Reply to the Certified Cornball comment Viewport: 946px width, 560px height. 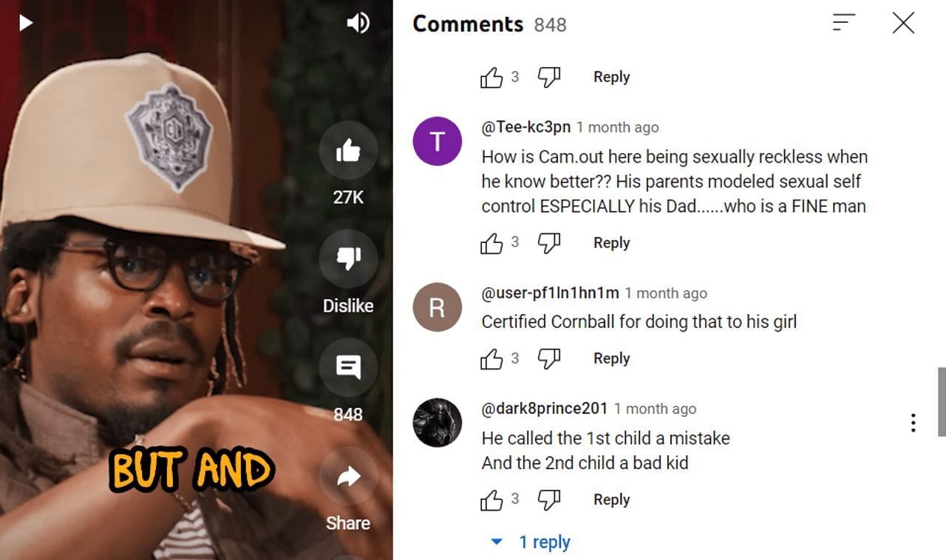click(611, 358)
